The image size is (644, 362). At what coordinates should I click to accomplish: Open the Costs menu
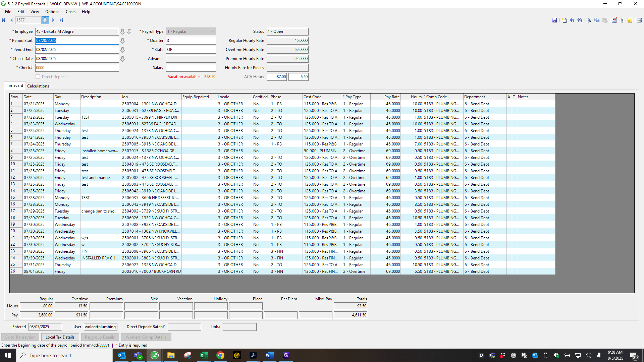pos(70,12)
